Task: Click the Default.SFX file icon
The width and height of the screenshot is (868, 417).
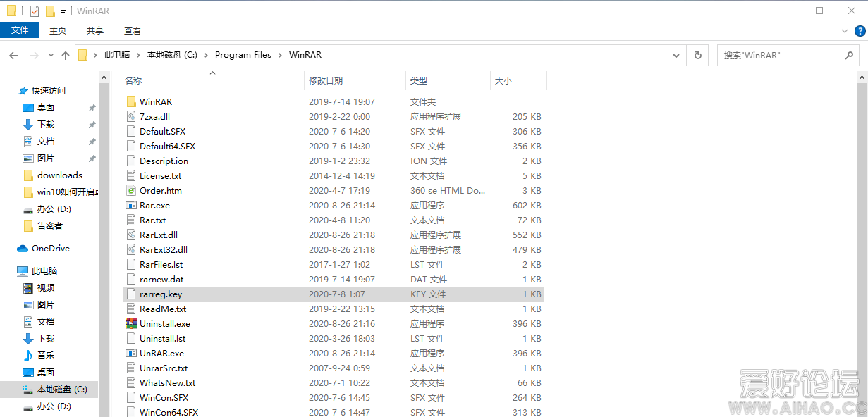Action: click(x=131, y=132)
